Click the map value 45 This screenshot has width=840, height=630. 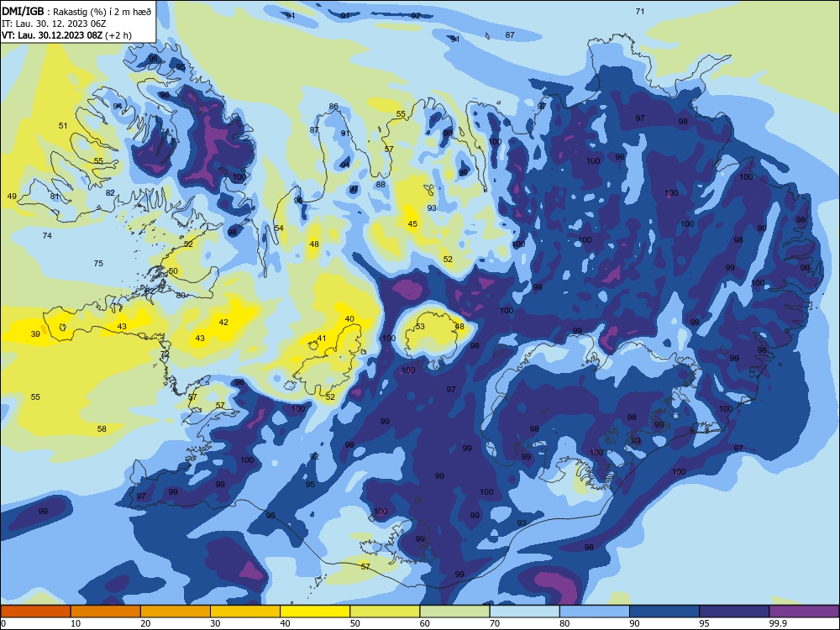tap(412, 224)
